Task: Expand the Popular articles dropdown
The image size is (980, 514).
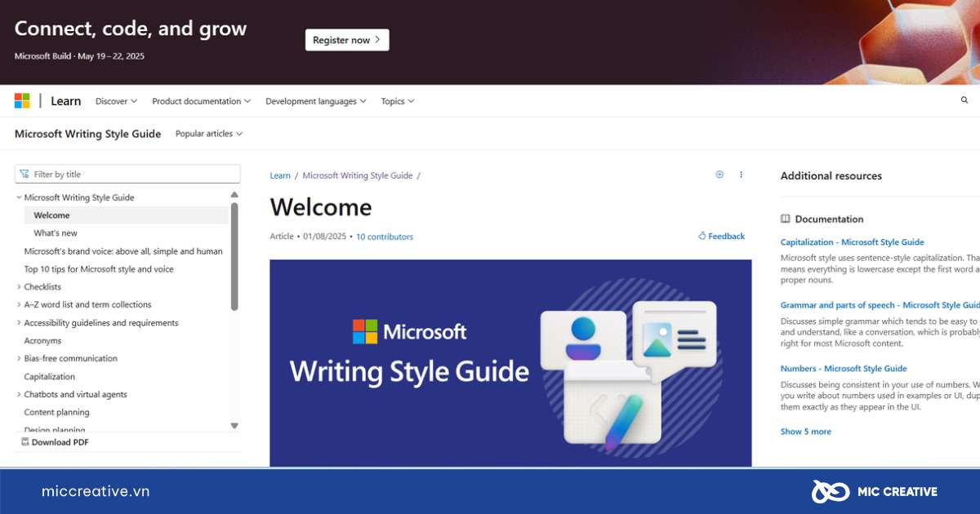Action: (209, 133)
